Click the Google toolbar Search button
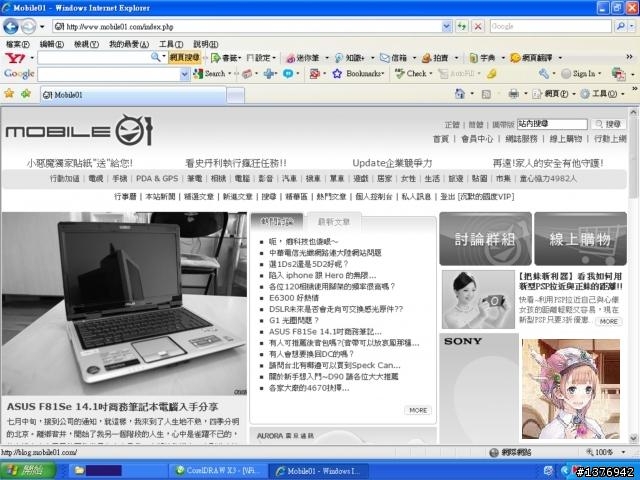This screenshot has width=640, height=480. point(209,74)
